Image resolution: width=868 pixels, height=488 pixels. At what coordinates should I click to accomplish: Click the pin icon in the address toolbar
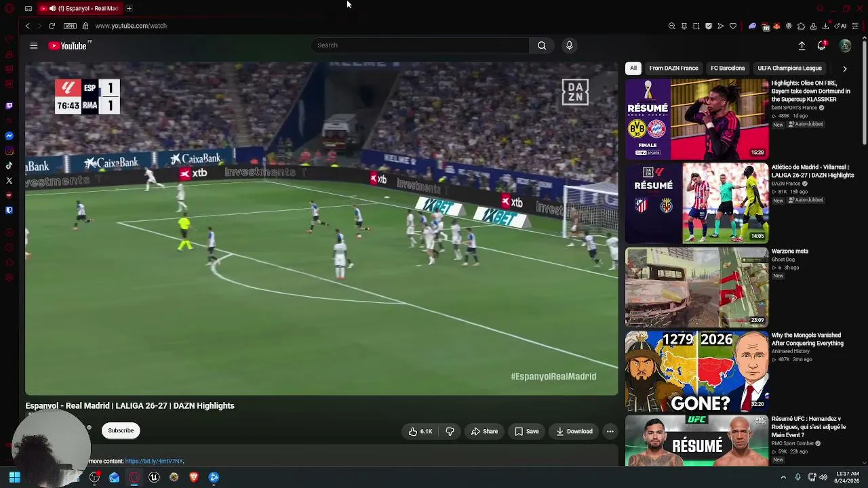[684, 26]
